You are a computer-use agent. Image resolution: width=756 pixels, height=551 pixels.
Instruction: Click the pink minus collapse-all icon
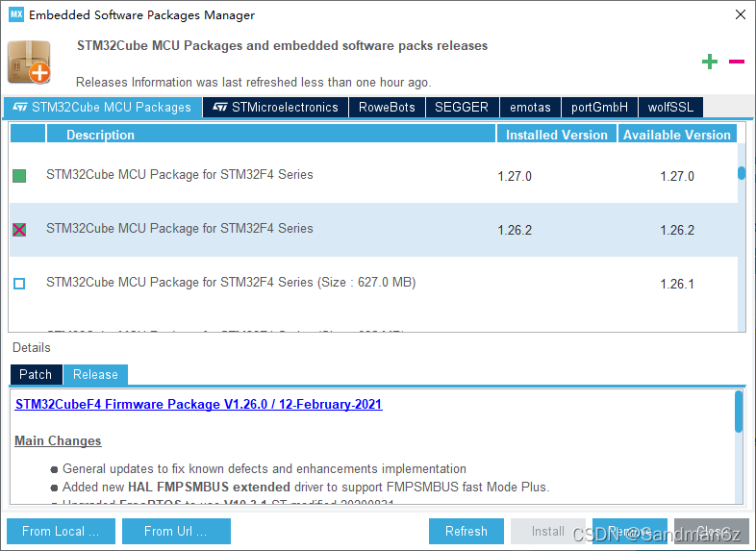[736, 62]
